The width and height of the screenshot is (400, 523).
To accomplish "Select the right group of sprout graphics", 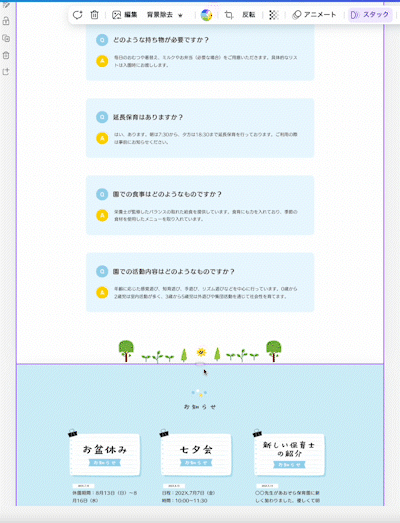I will (x=242, y=356).
